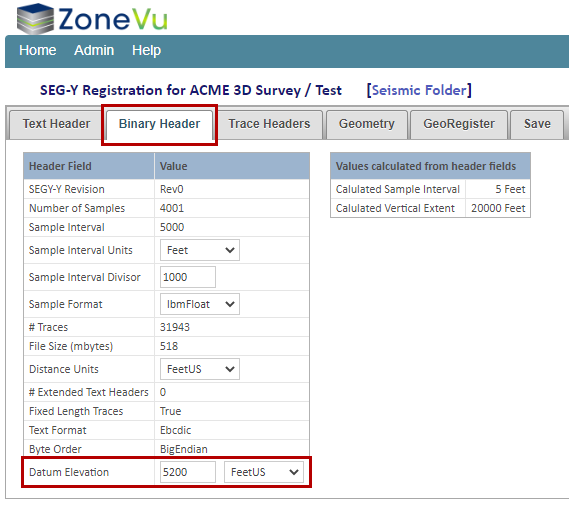569x505 pixels.
Task: Click the Sample Interval value 5000
Action: click(x=172, y=227)
